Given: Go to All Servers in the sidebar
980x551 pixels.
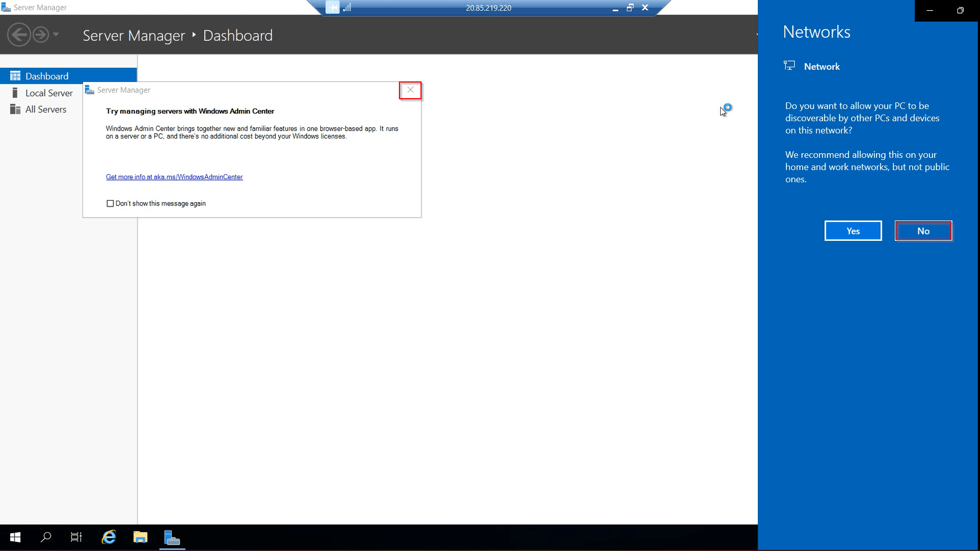Looking at the screenshot, I should pos(46,109).
